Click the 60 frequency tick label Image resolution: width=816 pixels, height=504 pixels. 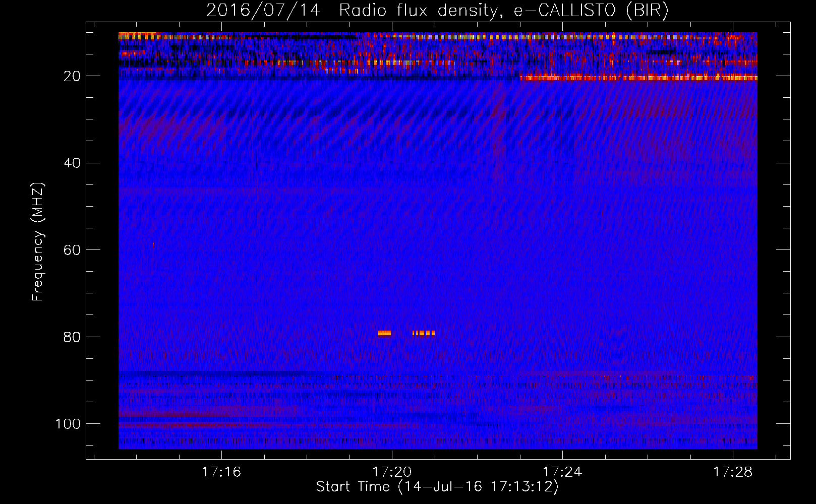tap(73, 250)
